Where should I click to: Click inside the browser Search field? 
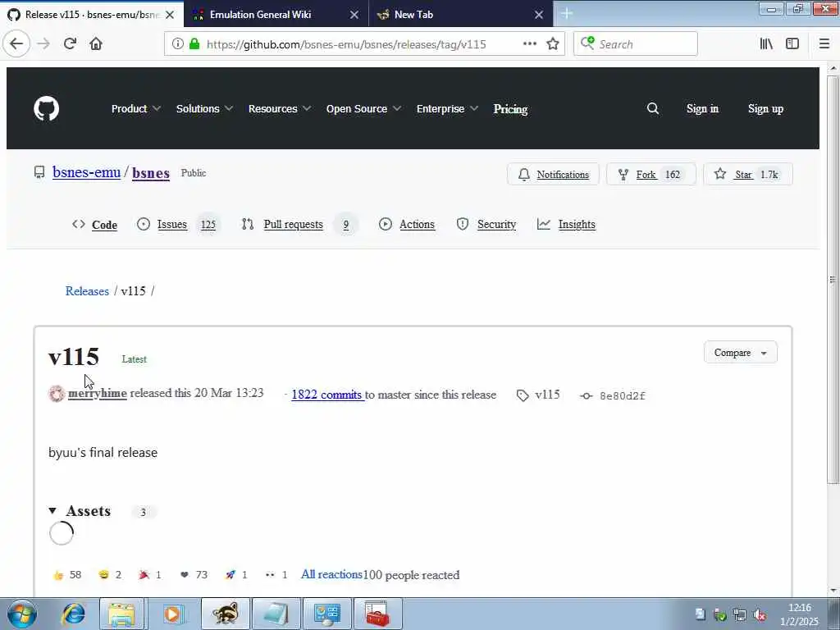click(x=636, y=44)
